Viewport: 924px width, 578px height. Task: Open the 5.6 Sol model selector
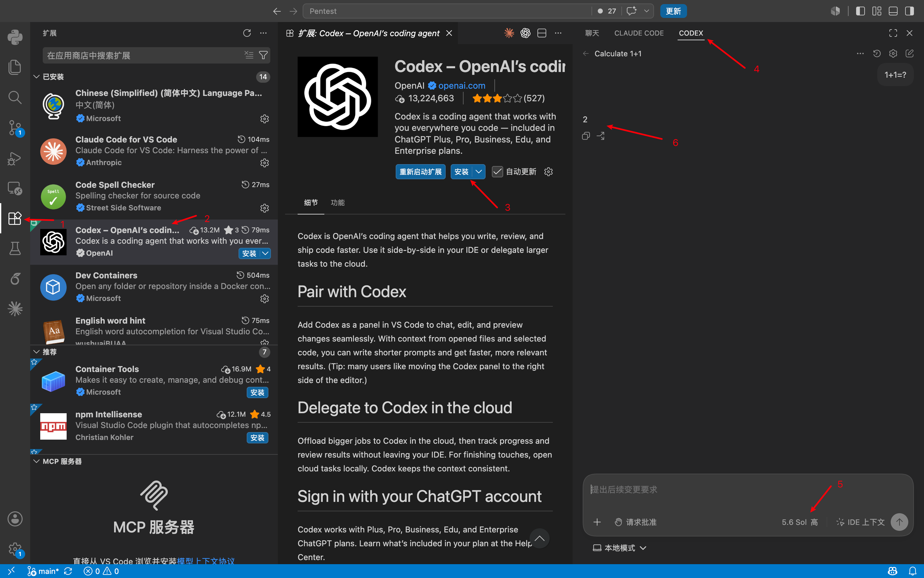800,522
